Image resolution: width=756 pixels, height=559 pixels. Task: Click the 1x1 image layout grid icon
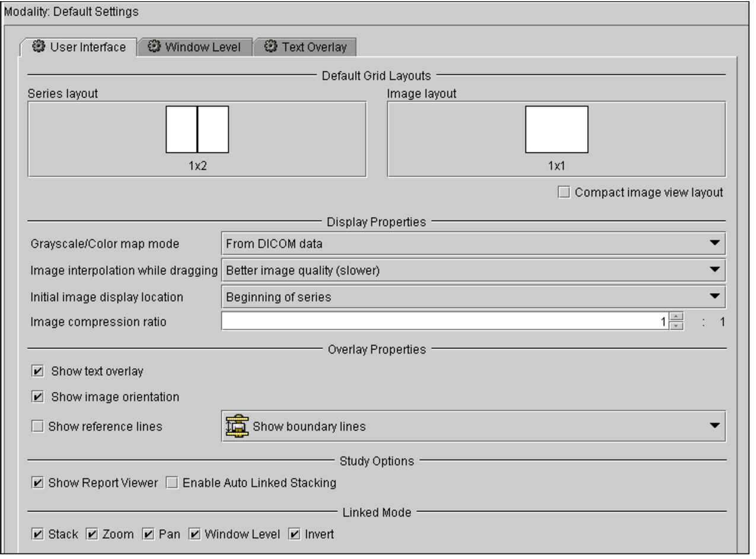(556, 129)
